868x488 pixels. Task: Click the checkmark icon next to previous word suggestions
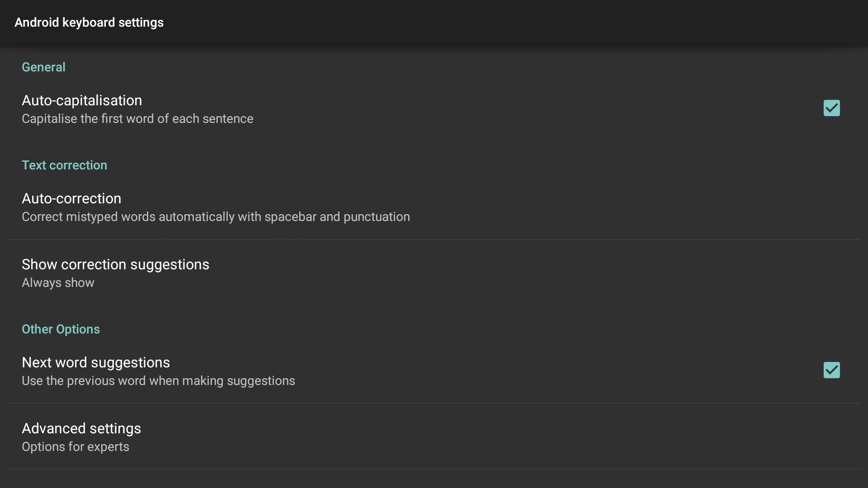click(x=831, y=370)
